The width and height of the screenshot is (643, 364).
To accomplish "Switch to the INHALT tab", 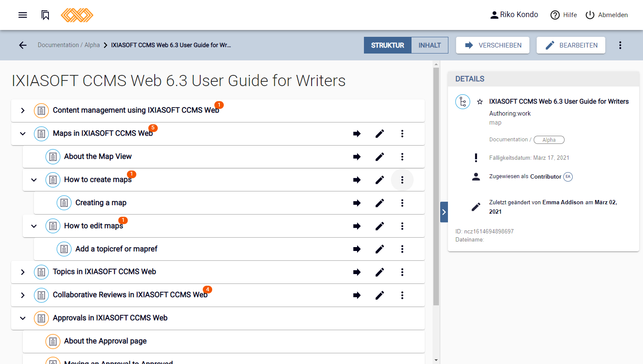I will (x=430, y=45).
